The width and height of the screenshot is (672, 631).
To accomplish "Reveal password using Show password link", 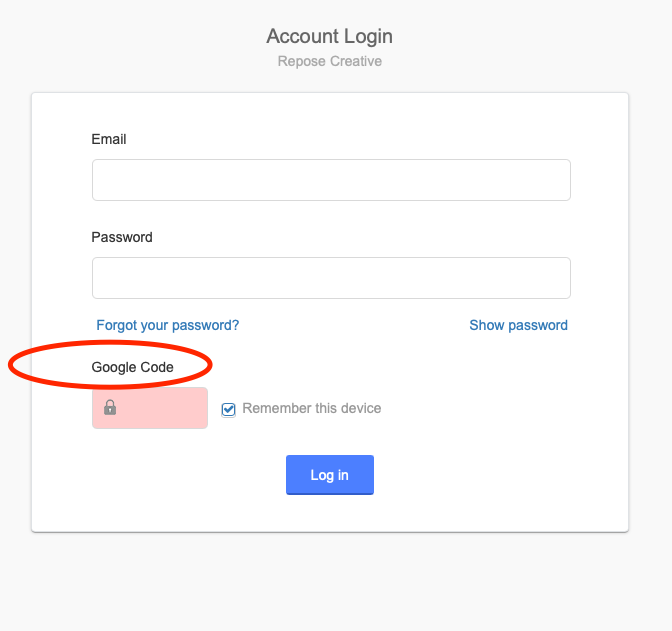I will tap(518, 325).
